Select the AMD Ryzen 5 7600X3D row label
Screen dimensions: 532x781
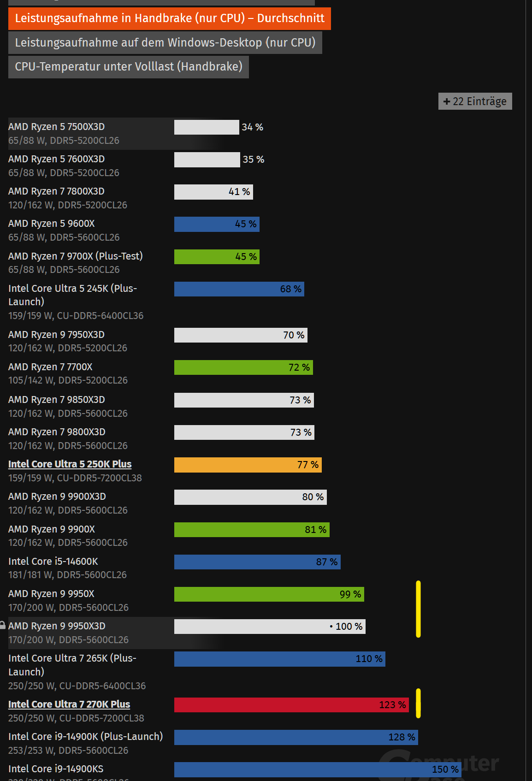(57, 159)
